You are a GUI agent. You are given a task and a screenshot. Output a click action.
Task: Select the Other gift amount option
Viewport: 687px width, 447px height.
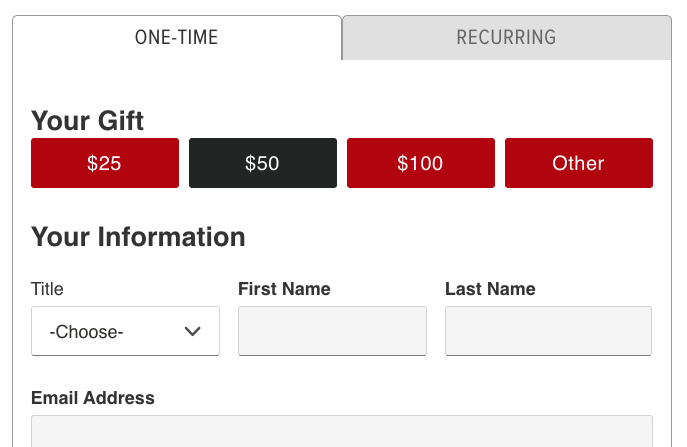(578, 163)
